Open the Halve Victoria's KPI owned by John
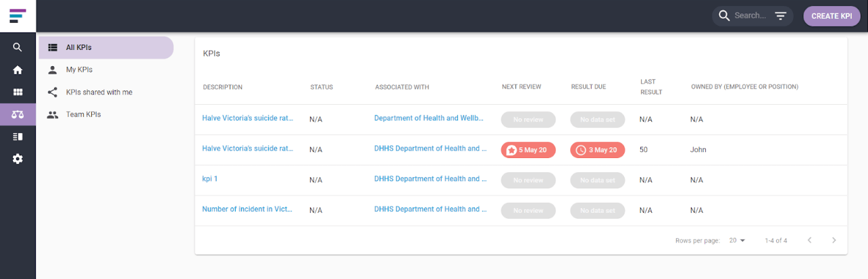Viewport: 868px width, 279px height. (248, 148)
